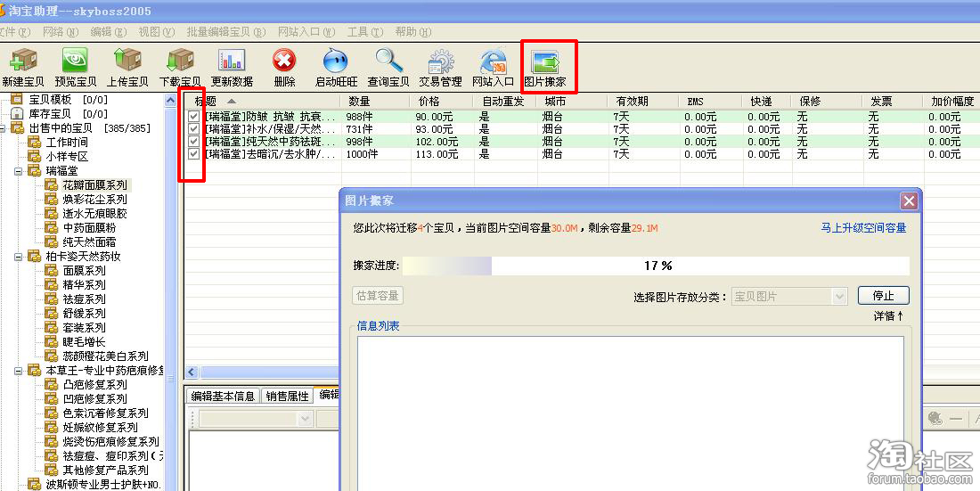This screenshot has width=980, height=491.
Task: Click 详情↑ to collapse details
Action: tap(889, 316)
